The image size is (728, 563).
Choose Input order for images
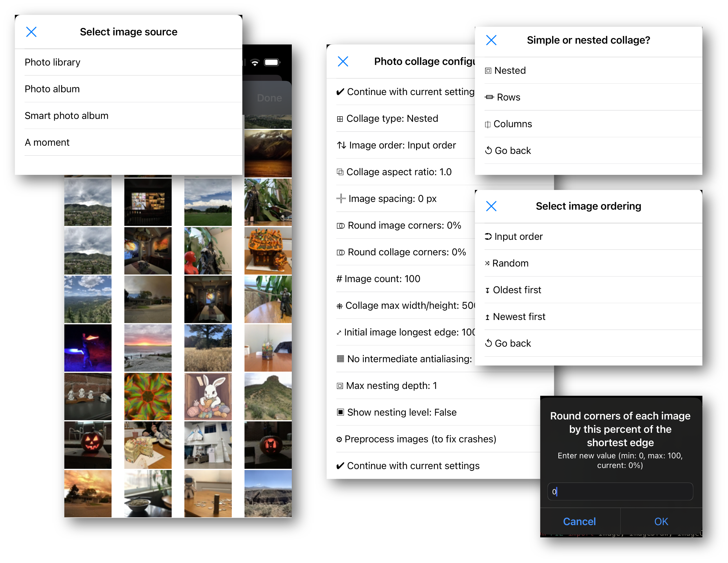(518, 236)
